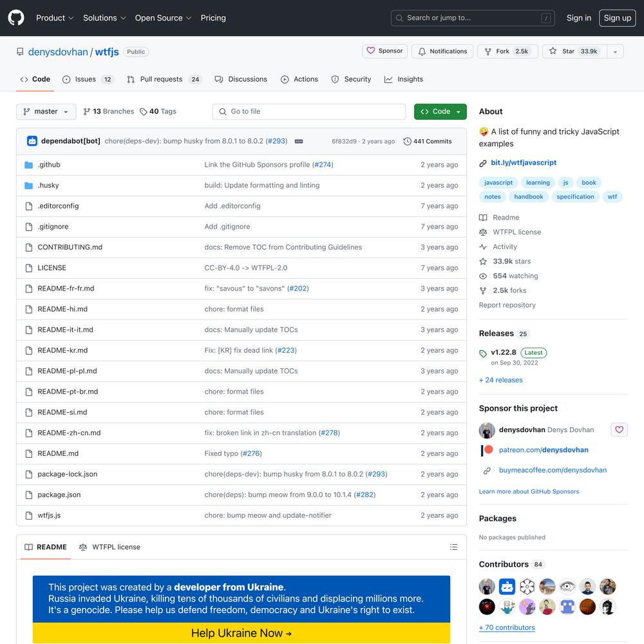Click the Notifications bell button

(442, 52)
